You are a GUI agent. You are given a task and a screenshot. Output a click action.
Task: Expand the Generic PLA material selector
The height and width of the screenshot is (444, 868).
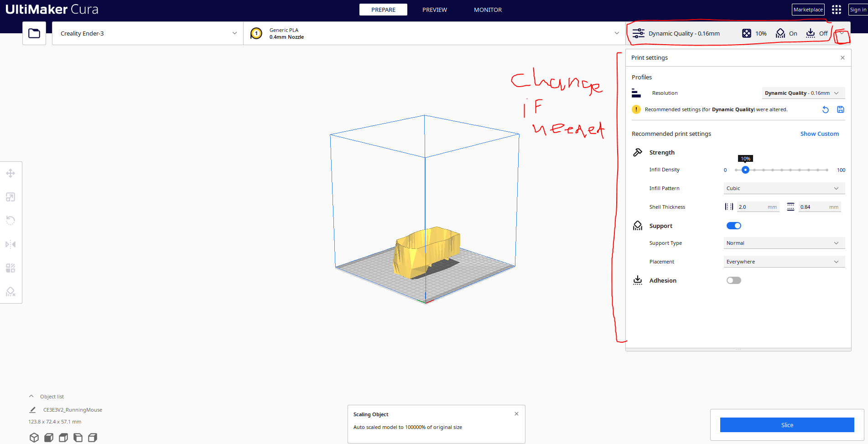(x=434, y=33)
